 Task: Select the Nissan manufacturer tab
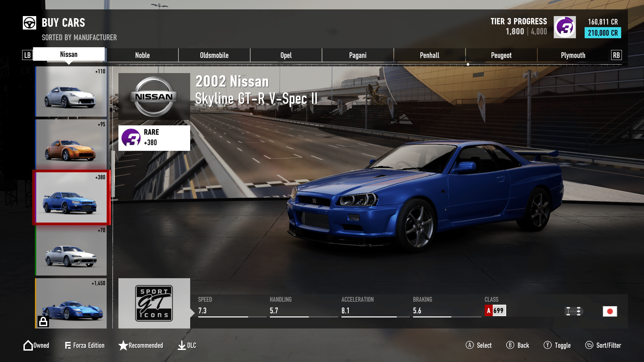coord(69,54)
